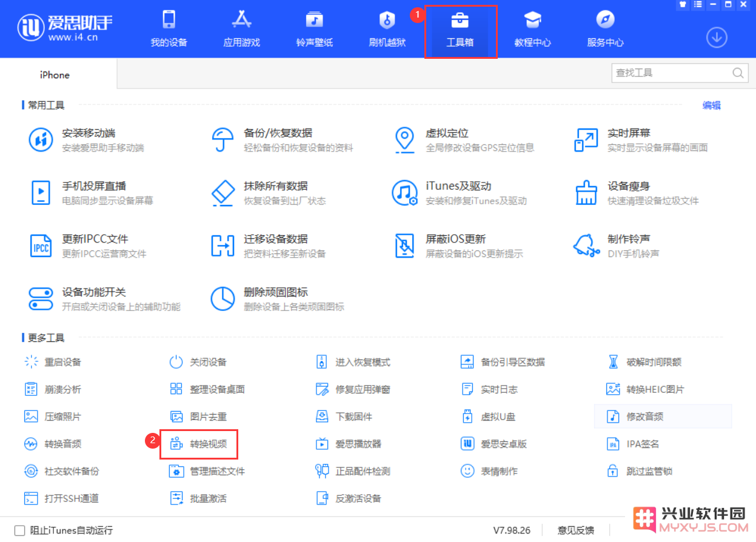This screenshot has width=756, height=542.
Task: Open 转换音频 tool
Action: click(53, 444)
